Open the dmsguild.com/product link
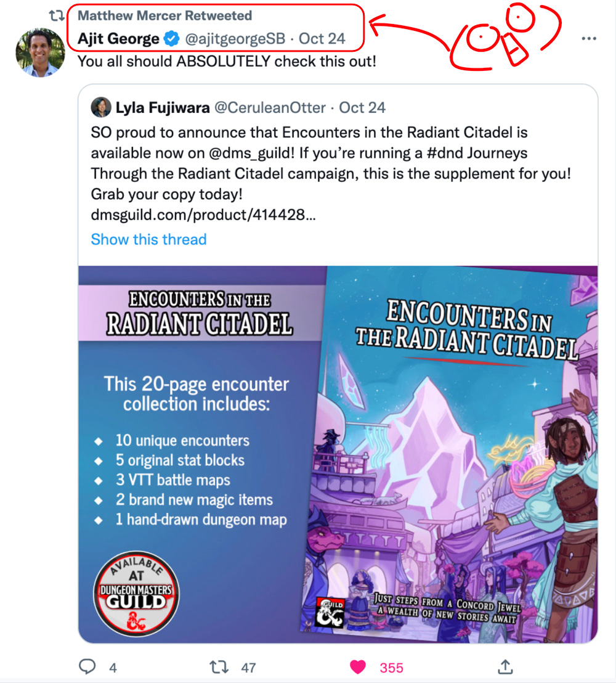The height and width of the screenshot is (683, 616). (x=203, y=215)
